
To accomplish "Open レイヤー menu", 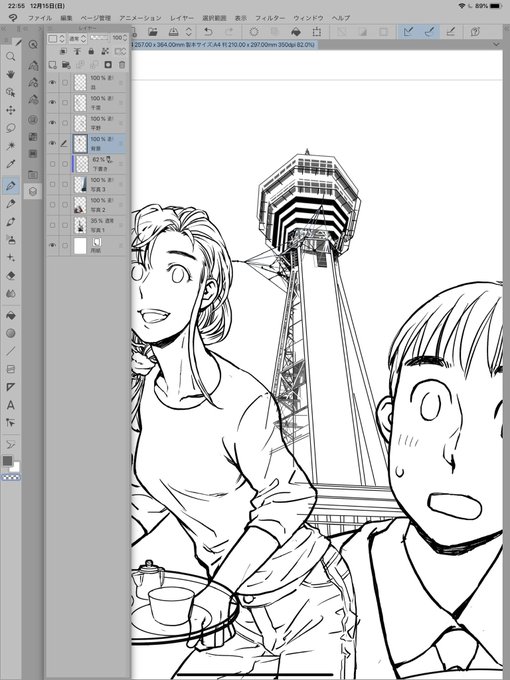I will tap(182, 18).
